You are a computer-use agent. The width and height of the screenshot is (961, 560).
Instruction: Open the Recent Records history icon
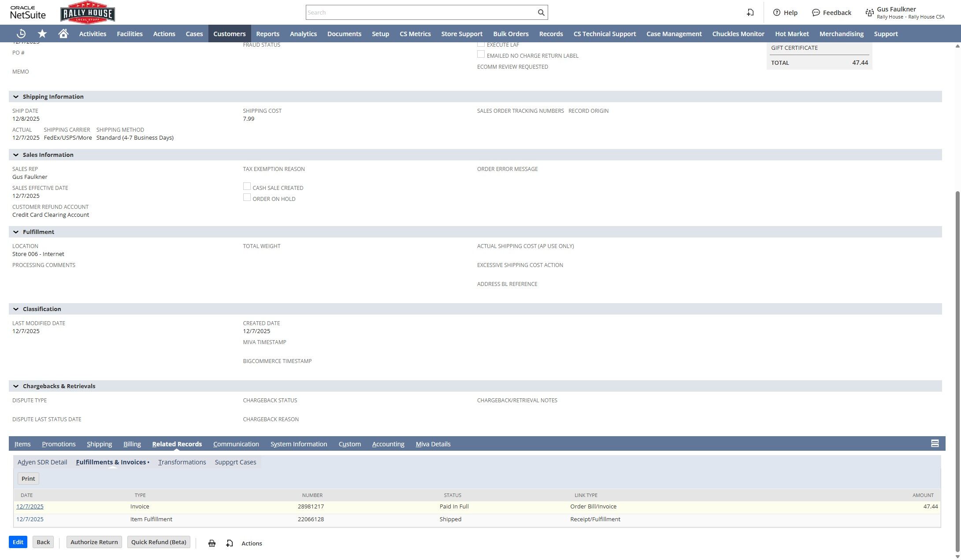coord(21,33)
